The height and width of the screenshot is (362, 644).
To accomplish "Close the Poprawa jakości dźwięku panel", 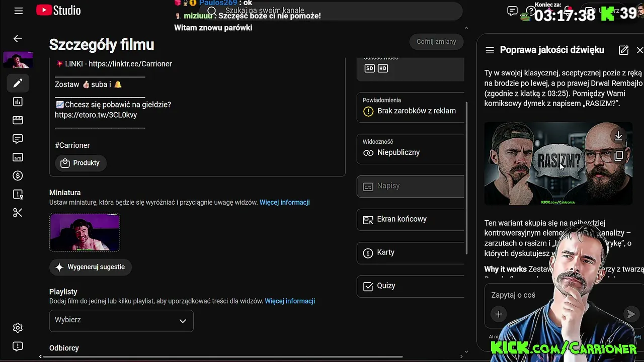I will coord(639,50).
